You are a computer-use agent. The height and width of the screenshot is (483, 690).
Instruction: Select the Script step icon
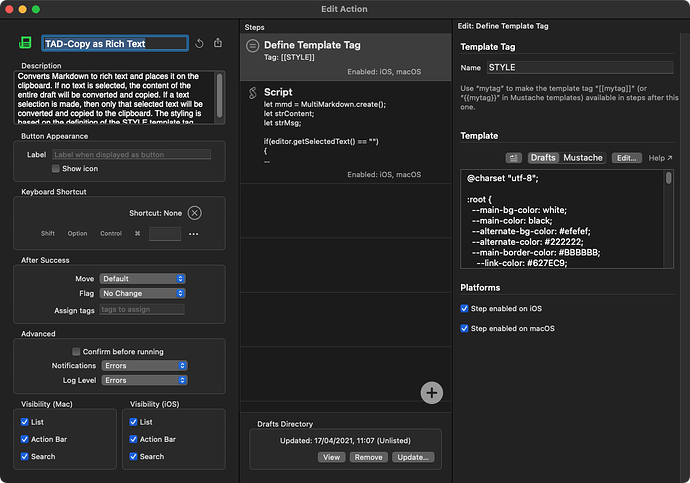(253, 92)
